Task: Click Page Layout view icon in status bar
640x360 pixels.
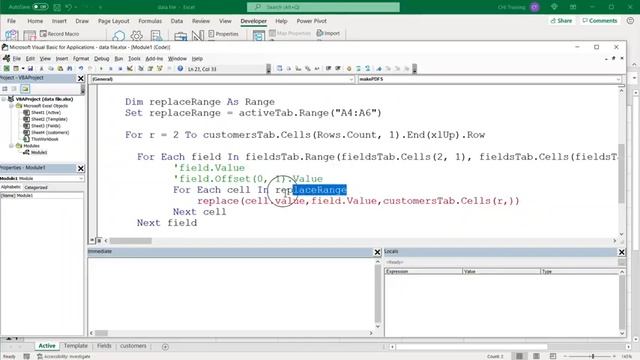Action: [x=536, y=356]
